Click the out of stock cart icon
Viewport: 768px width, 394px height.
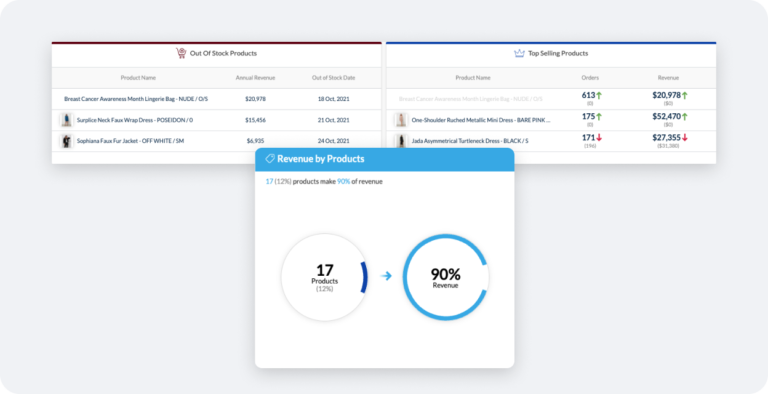tap(181, 53)
